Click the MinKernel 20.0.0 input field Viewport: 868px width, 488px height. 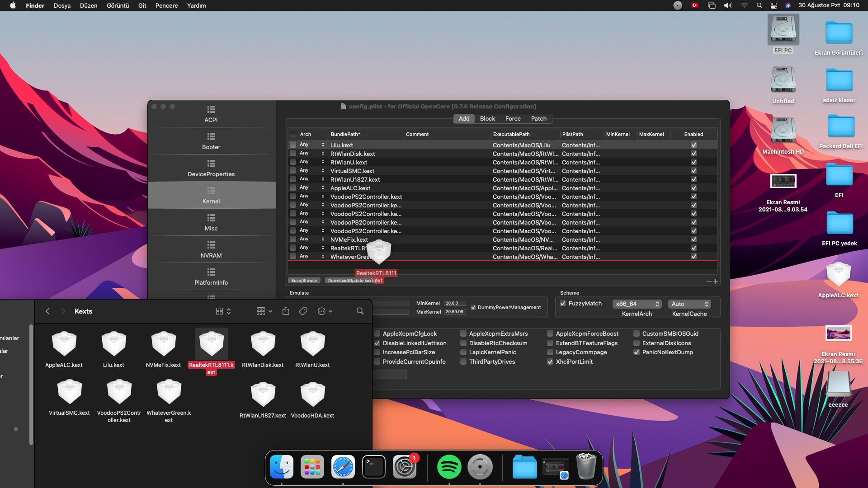pos(455,303)
